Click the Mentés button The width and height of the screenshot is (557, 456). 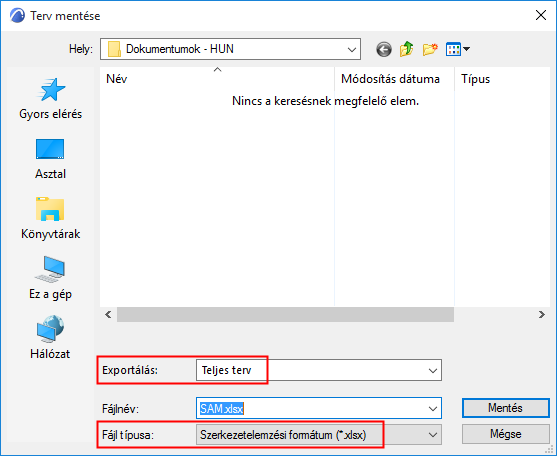[505, 408]
